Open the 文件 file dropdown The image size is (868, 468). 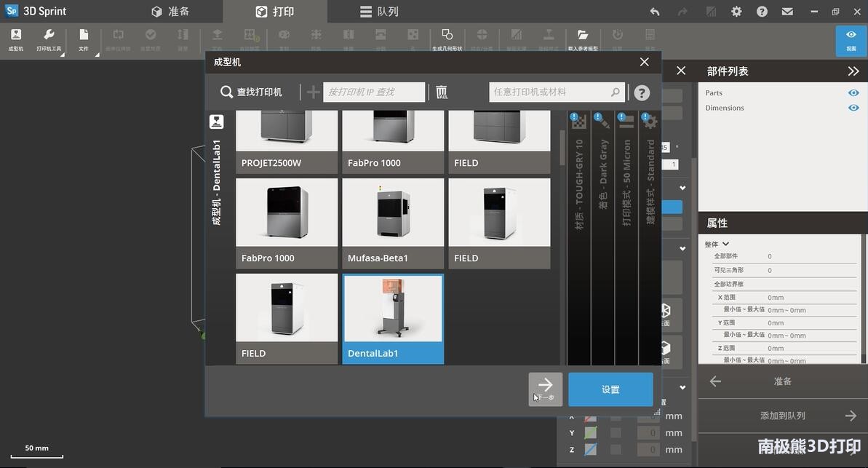(x=84, y=39)
